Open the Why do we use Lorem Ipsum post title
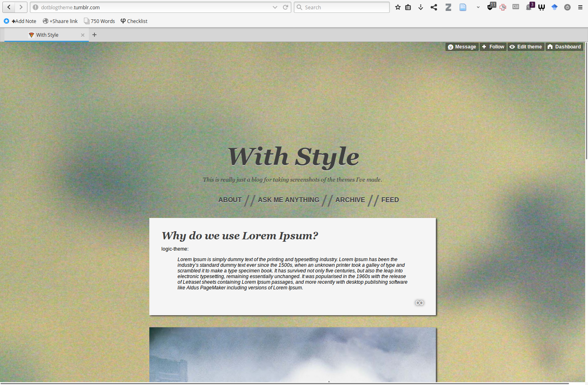The image size is (588, 385). [240, 236]
